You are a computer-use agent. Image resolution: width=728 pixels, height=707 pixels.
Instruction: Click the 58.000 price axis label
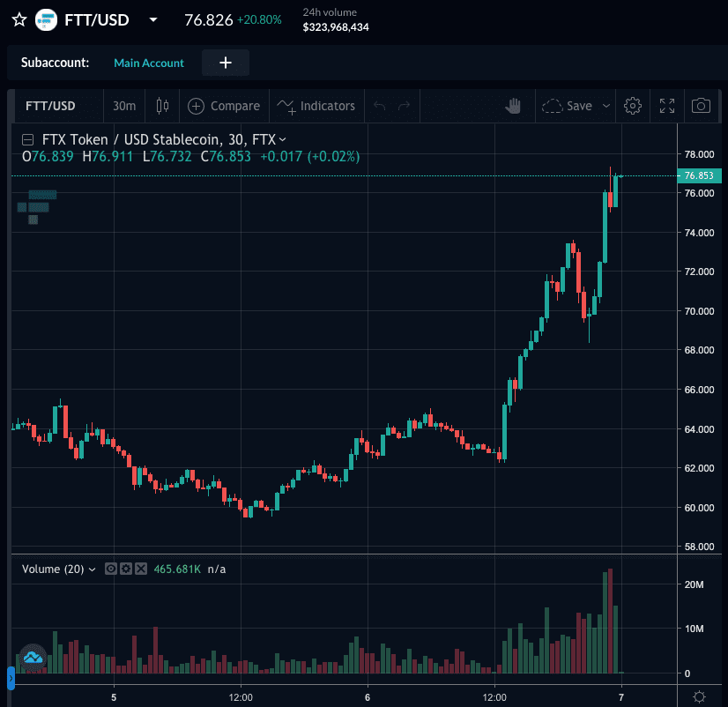[699, 547]
